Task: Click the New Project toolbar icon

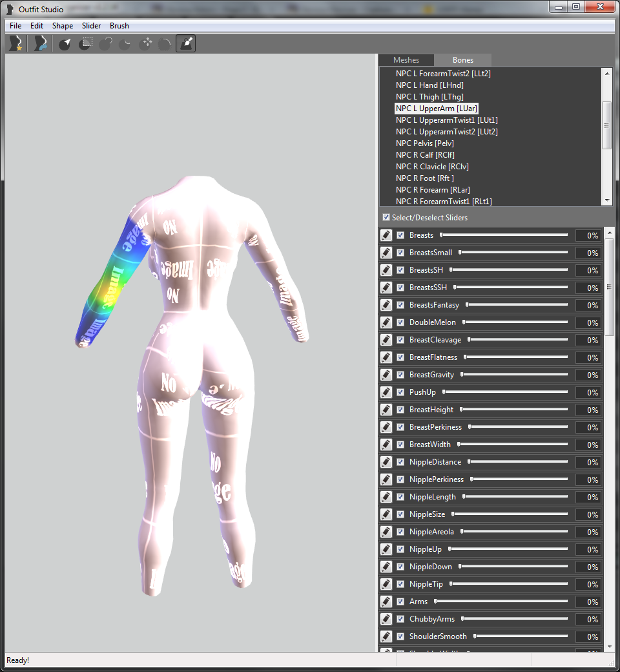Action: pos(16,44)
